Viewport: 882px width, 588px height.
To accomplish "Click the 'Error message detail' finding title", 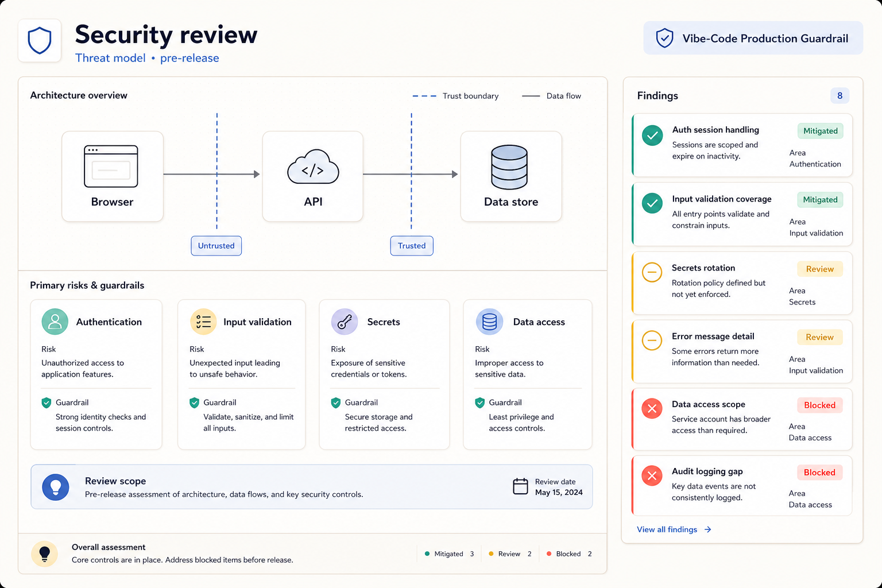I will [x=713, y=336].
